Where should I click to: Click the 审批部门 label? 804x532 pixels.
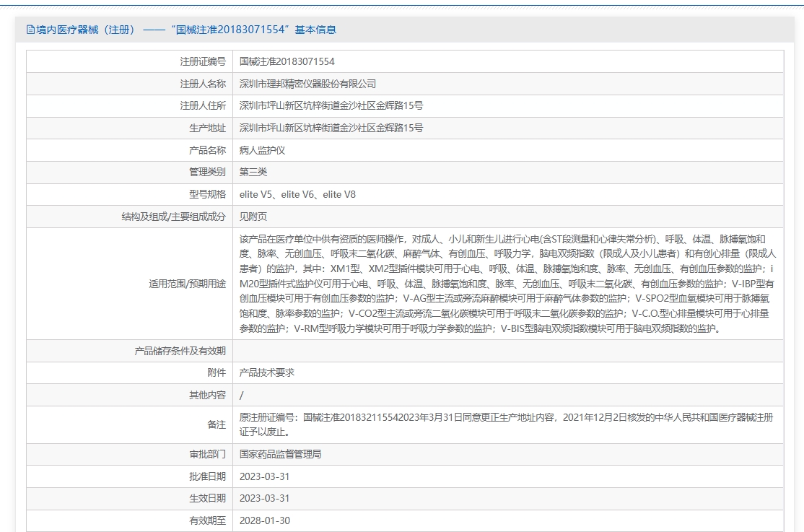pyautogui.click(x=208, y=455)
